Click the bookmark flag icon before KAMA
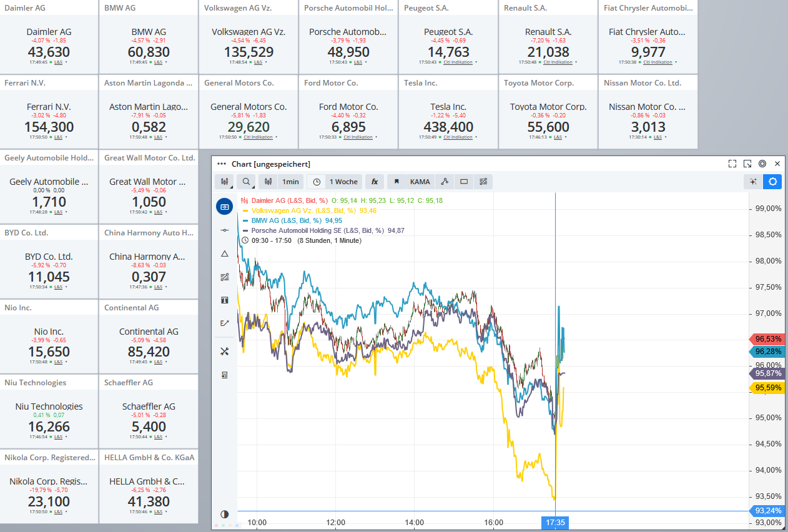 (396, 182)
